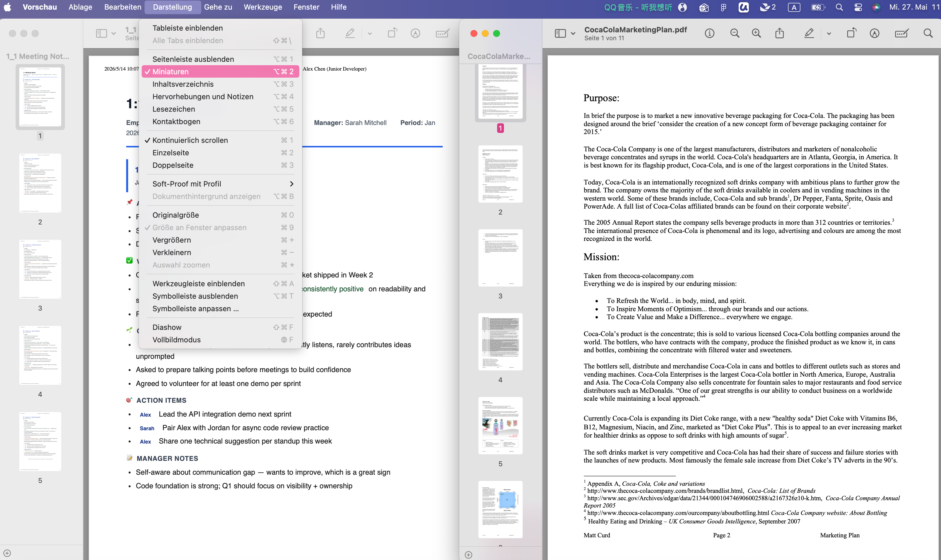Select page 4 thumbnail in Meeting Notes sidebar

pyautogui.click(x=40, y=355)
